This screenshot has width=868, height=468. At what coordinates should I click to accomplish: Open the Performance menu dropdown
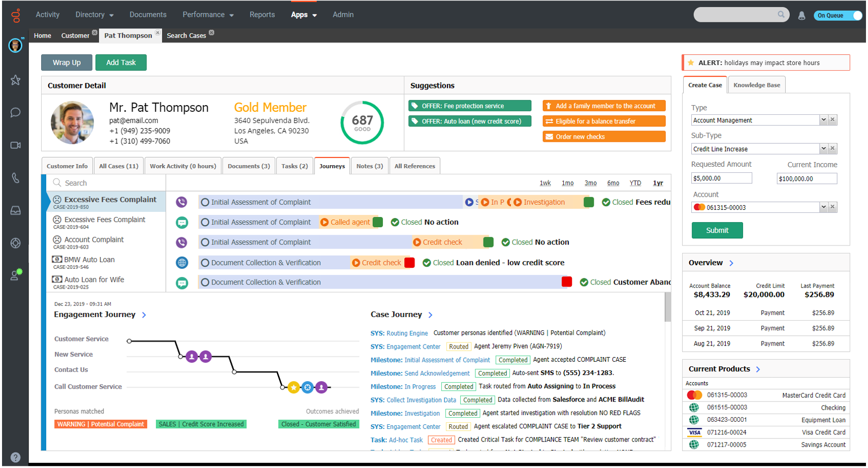(x=208, y=15)
